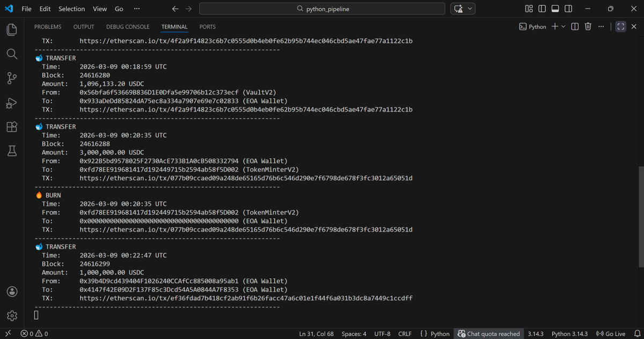Go forward with the right arrow

188,9
